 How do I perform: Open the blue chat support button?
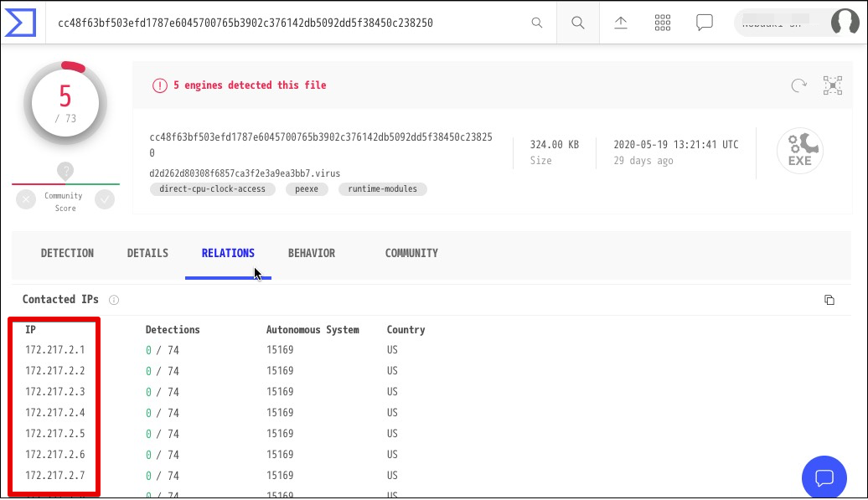click(824, 477)
